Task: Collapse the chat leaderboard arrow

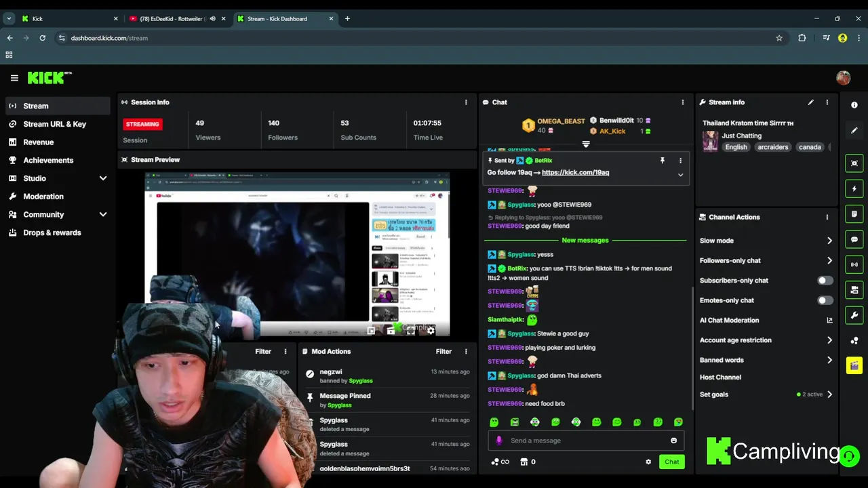Action: (x=586, y=144)
